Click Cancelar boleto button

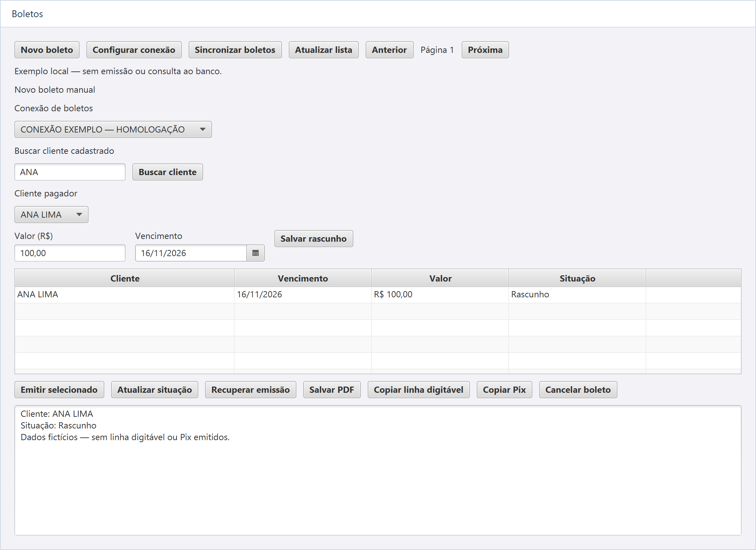[578, 390]
